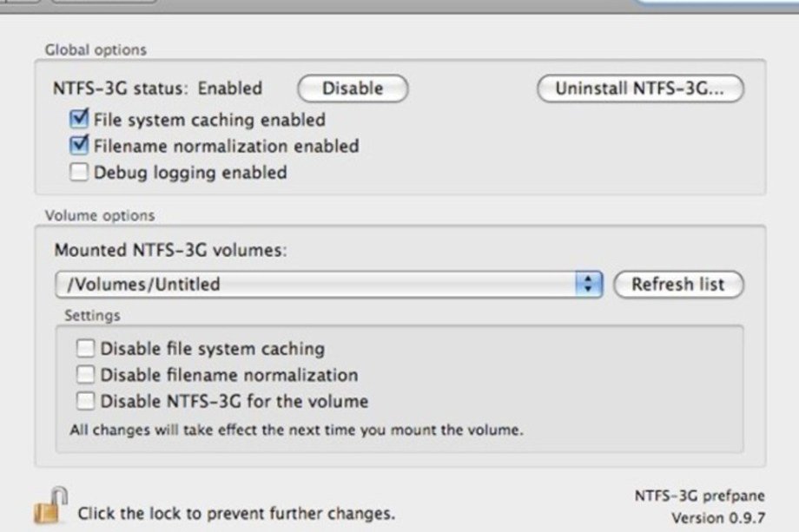Enable the Debug logging checkbox

click(79, 172)
